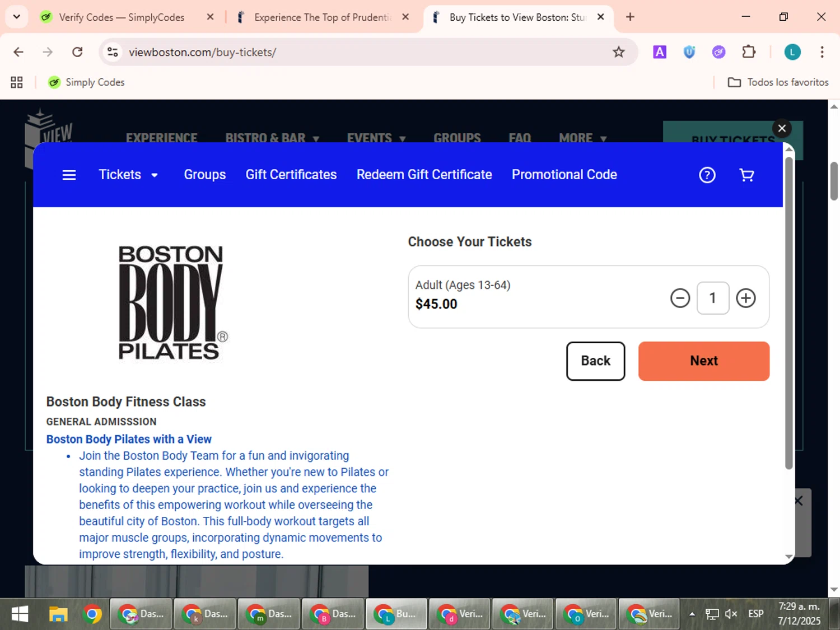Open the help question mark icon
This screenshot has width=840, height=630.
707,175
